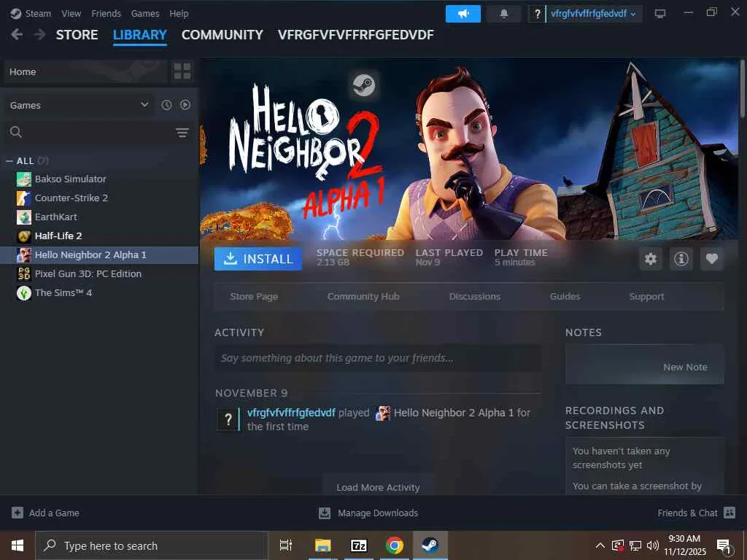Open the Discussions link

(474, 296)
